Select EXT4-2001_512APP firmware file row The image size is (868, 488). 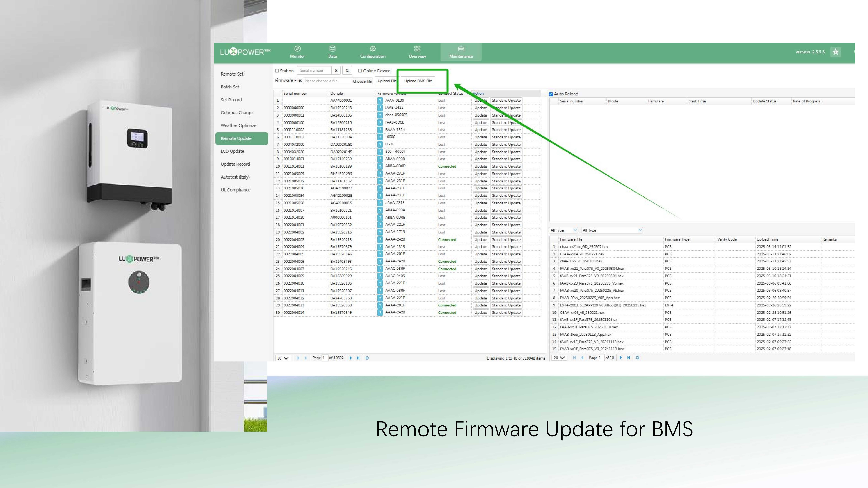[x=702, y=305]
